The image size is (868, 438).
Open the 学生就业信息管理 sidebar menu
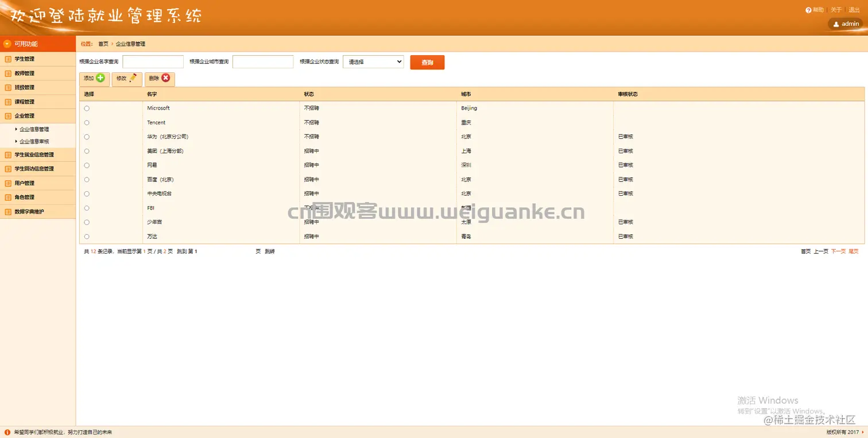point(38,155)
